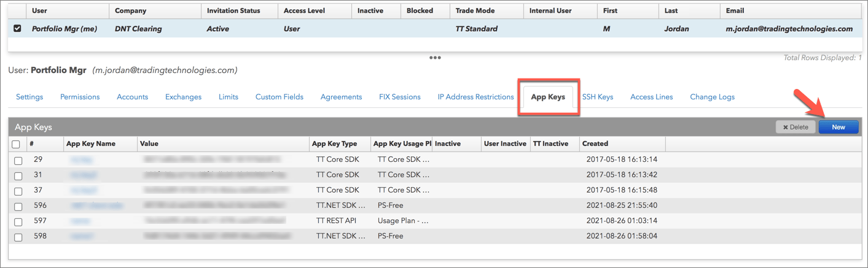Screen dimensions: 868x268
Task: Click the 2021-08-25 21:55:40 created date
Action: click(x=622, y=205)
